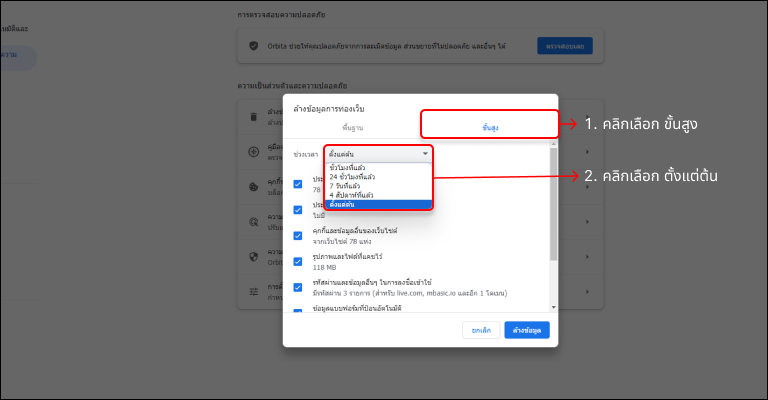Click the dialog's vertical scrollbar thumb
Image resolution: width=768 pixels, height=400 pixels.
[553, 203]
